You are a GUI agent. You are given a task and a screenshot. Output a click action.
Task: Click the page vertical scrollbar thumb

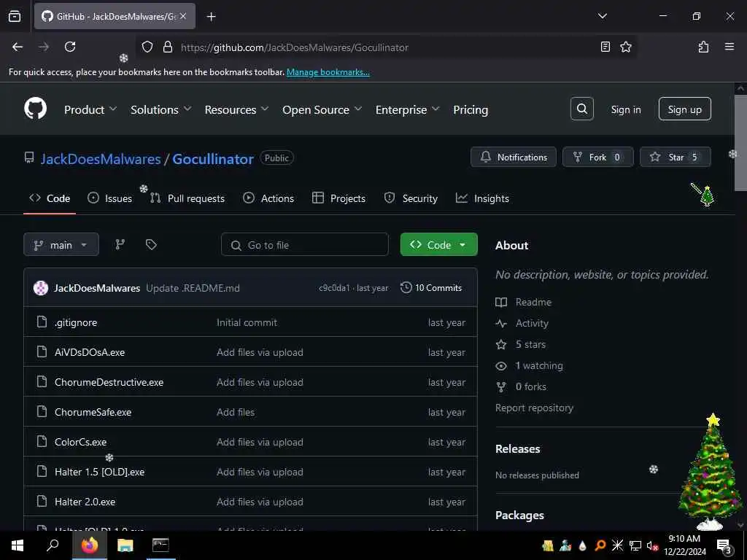point(740,143)
